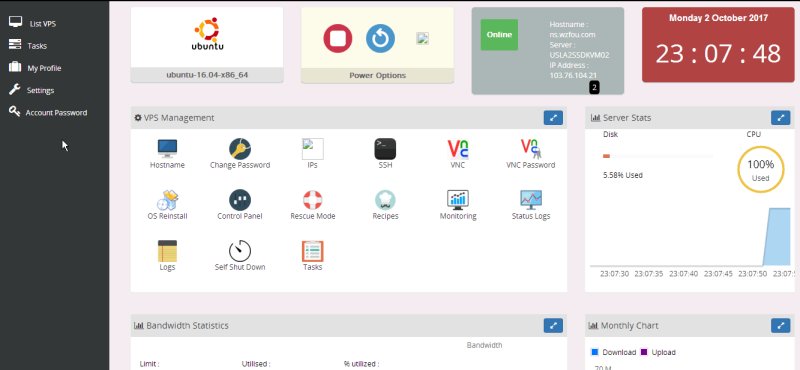Open the Logs notepad icon

pyautogui.click(x=167, y=251)
